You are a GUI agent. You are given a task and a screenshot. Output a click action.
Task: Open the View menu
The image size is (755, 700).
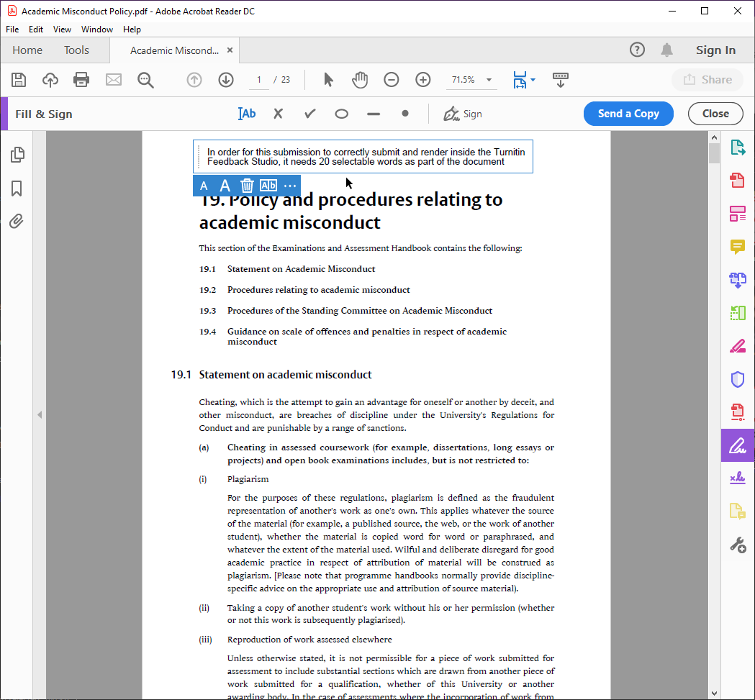click(62, 29)
